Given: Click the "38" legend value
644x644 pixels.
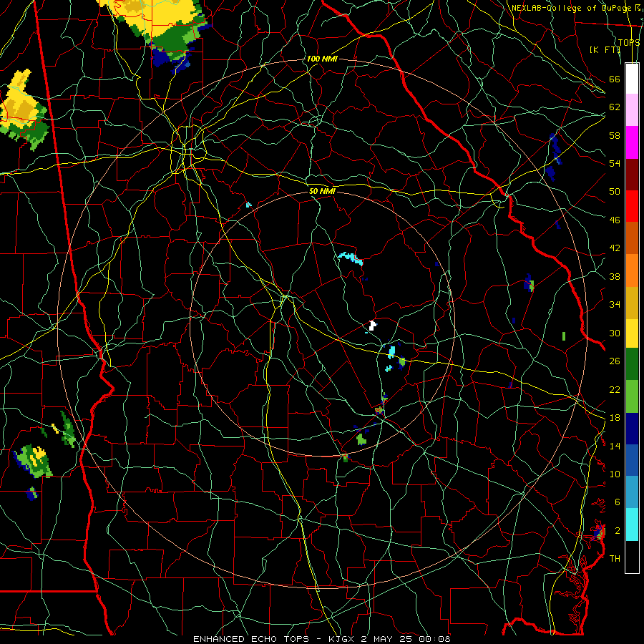Looking at the screenshot, I should tap(615, 276).
